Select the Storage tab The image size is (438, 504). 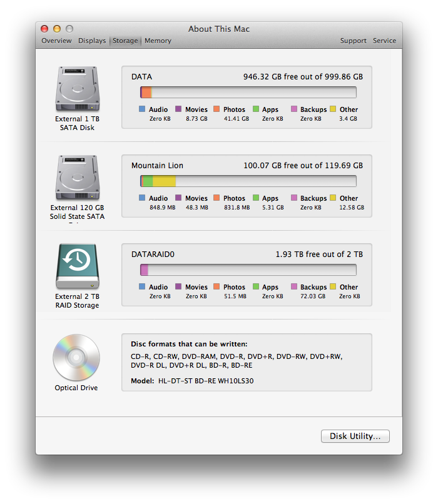click(125, 41)
